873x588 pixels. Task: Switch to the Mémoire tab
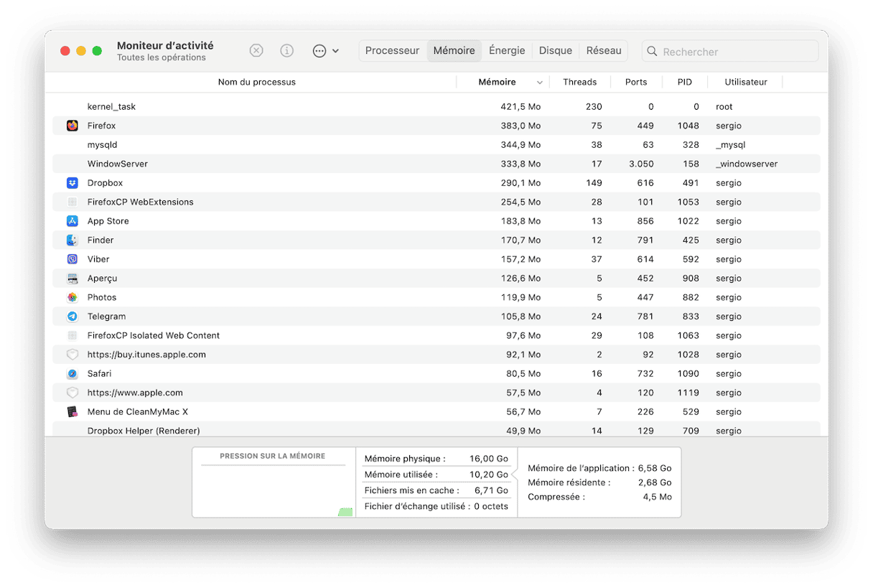(454, 51)
